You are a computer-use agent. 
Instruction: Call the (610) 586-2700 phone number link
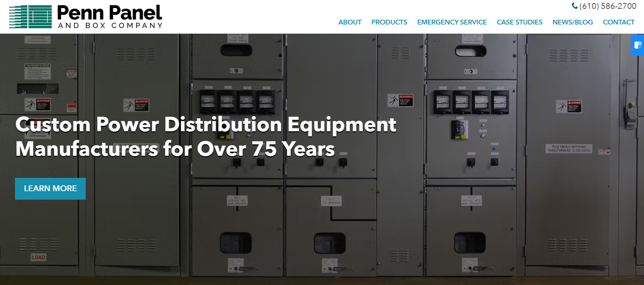coord(608,6)
